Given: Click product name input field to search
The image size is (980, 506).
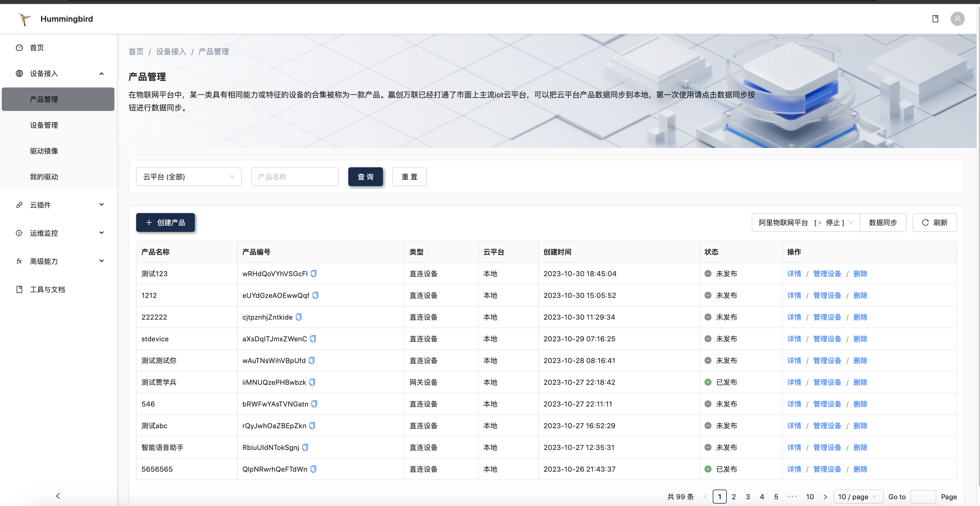Looking at the screenshot, I should click(294, 176).
